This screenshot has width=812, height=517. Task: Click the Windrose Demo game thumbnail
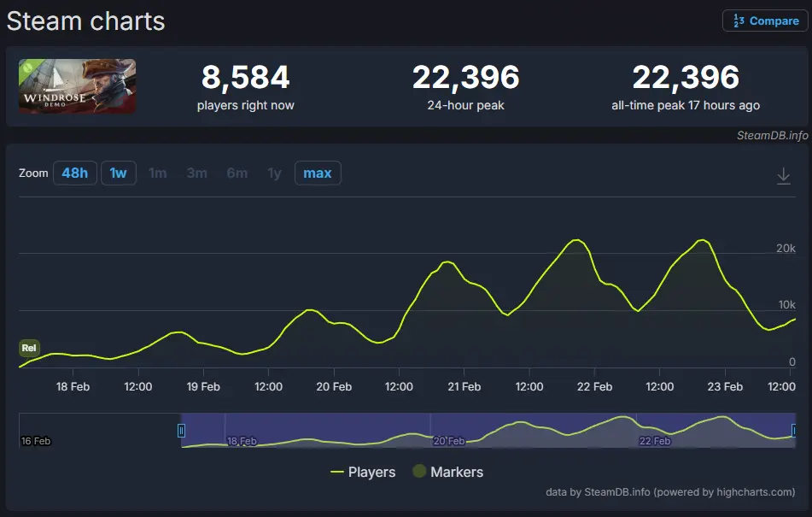tap(77, 86)
